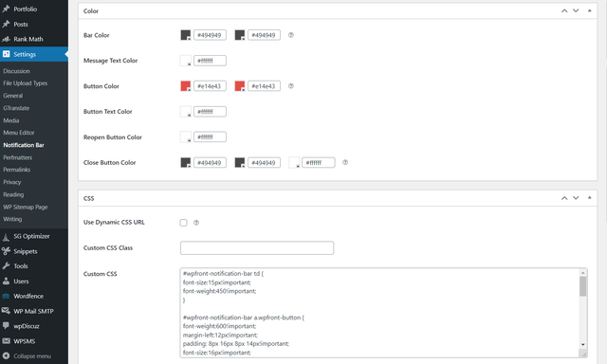
Task: Show help for Close Button Color
Action: [x=345, y=162]
